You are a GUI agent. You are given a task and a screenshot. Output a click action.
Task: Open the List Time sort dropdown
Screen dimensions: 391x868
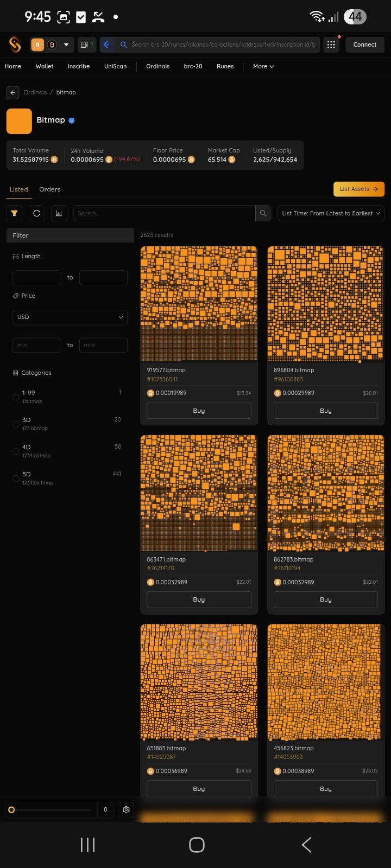331,213
